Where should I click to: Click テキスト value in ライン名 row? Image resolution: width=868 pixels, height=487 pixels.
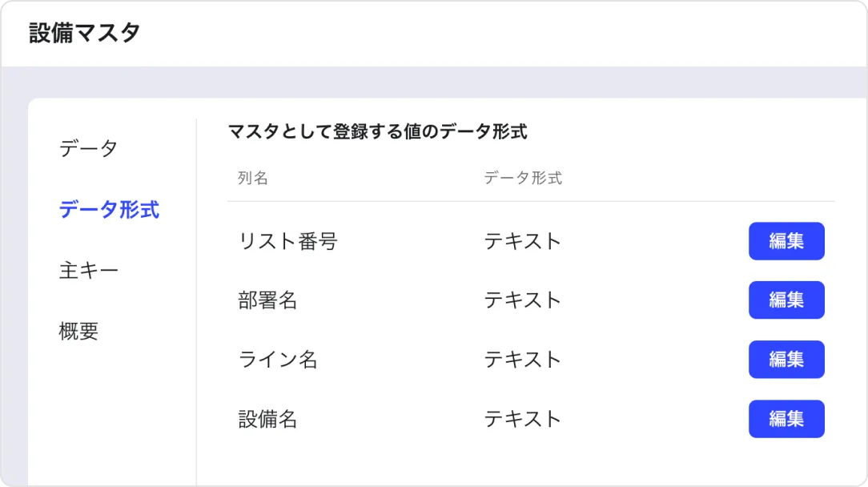(x=523, y=360)
